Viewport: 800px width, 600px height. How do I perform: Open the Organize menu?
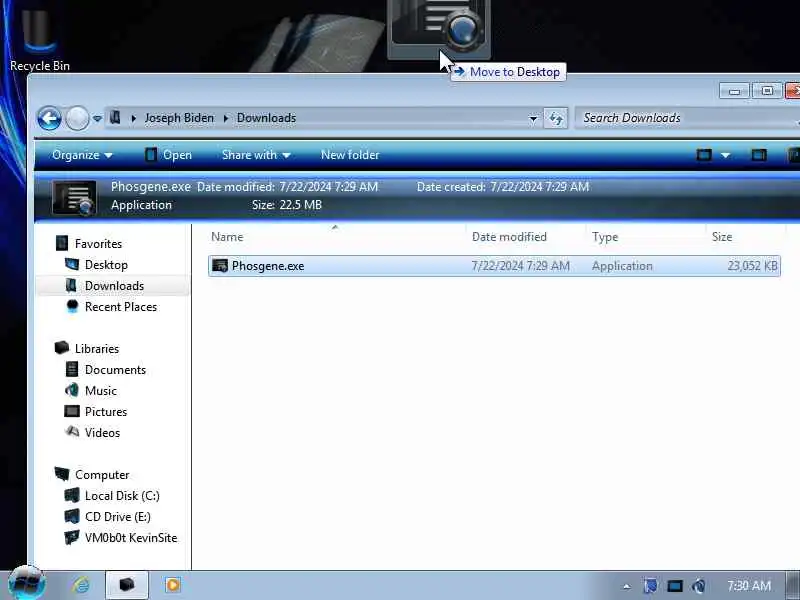coord(82,155)
